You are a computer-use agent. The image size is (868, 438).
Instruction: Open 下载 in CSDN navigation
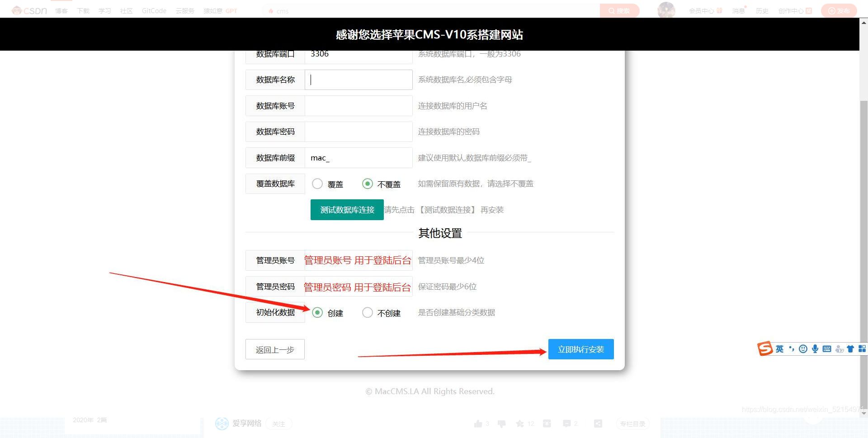pos(83,11)
